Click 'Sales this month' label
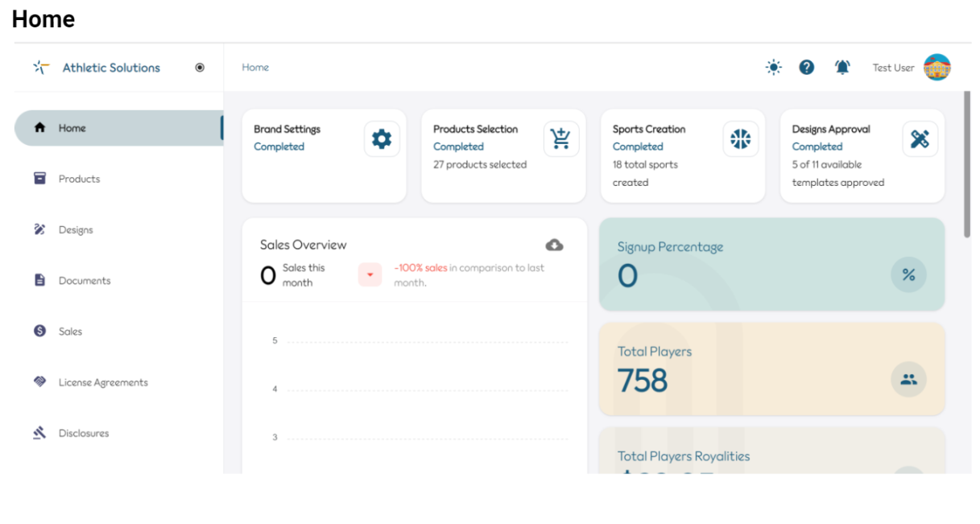 pyautogui.click(x=304, y=275)
